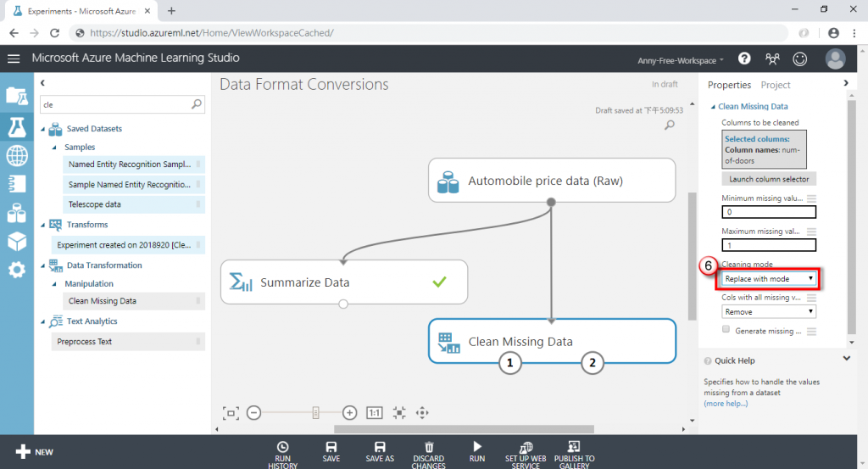Click Discard Changes trash button
Viewport: 868px width, 469px height.
428,454
